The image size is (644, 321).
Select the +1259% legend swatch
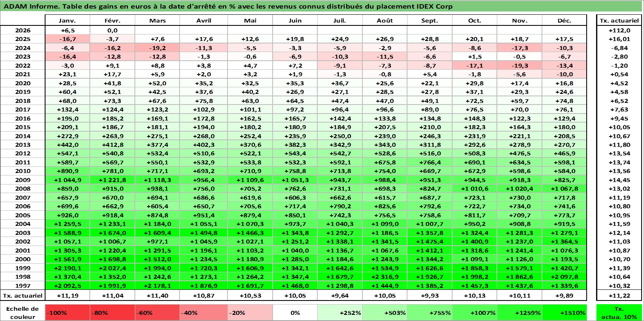click(x=519, y=312)
